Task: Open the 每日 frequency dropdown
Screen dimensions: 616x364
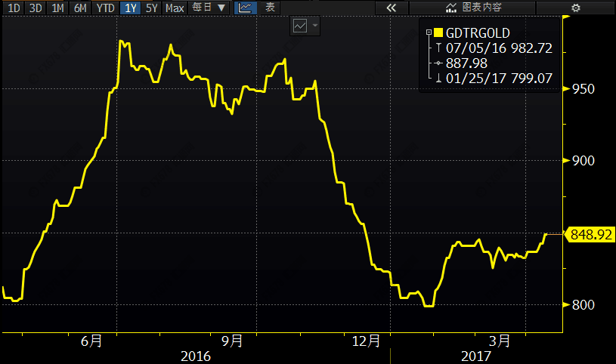Action: (208, 8)
